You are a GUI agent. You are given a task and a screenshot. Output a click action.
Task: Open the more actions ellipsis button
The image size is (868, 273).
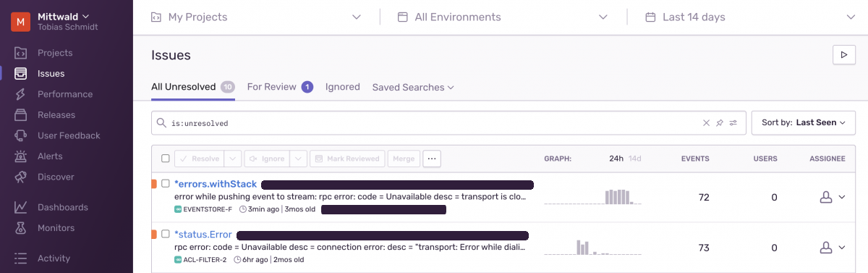point(432,159)
